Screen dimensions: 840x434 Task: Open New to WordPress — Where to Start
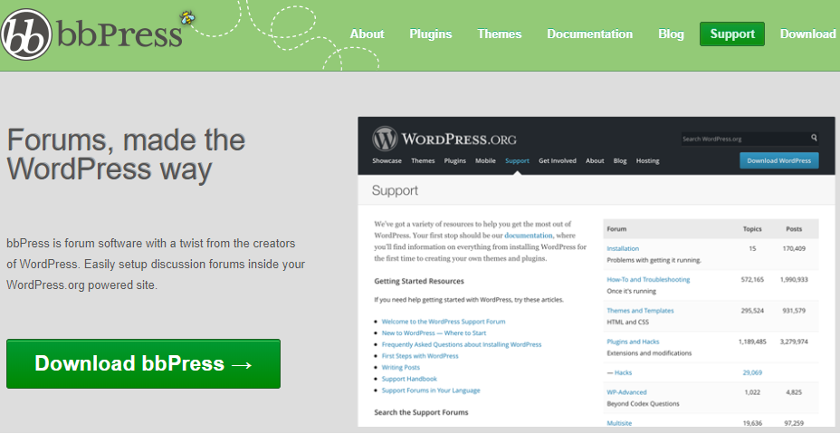click(434, 333)
